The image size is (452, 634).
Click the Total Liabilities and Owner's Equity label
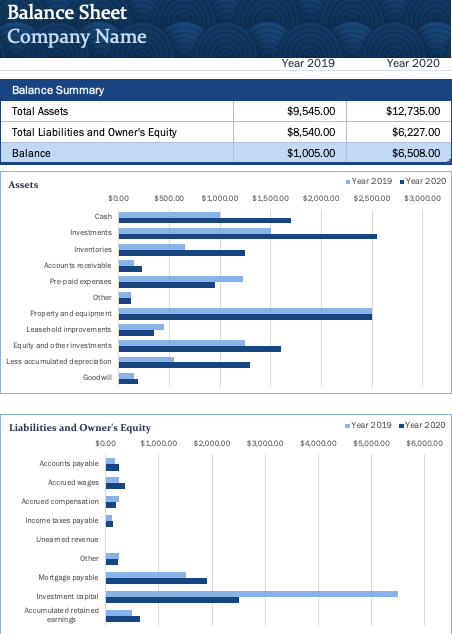94,132
